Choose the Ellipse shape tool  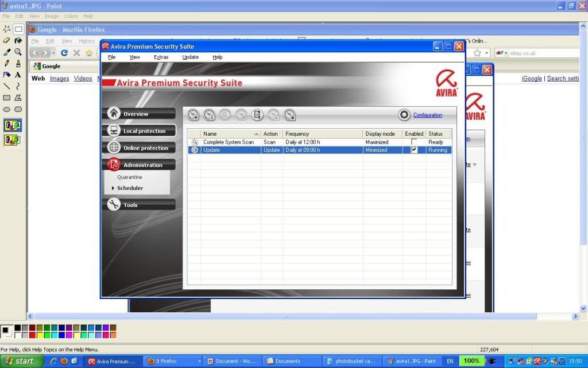point(7,110)
